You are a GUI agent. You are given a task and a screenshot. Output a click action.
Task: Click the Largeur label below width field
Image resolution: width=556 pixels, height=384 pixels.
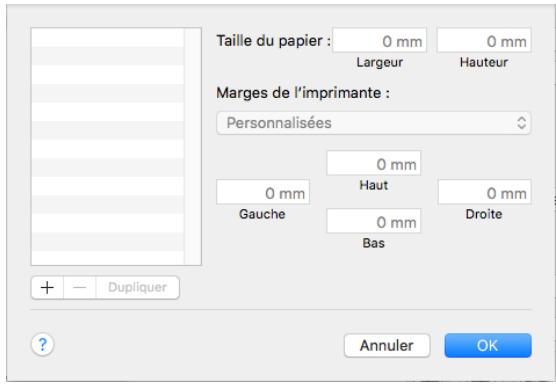pyautogui.click(x=379, y=62)
